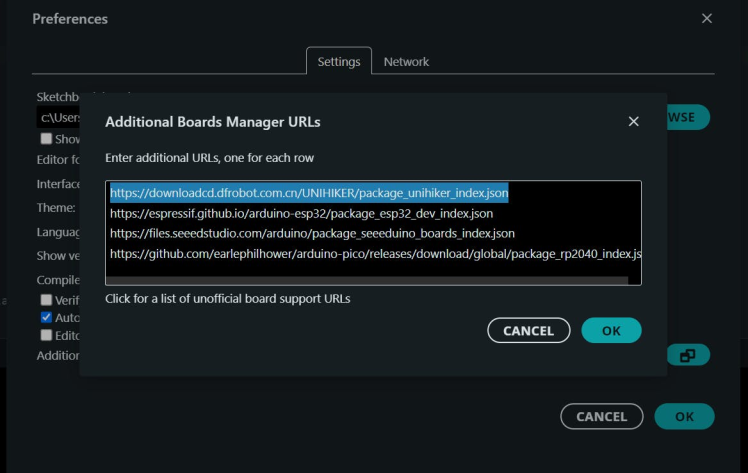
Task: Confirm URLs with the dialog's OK button
Action: pyautogui.click(x=611, y=330)
